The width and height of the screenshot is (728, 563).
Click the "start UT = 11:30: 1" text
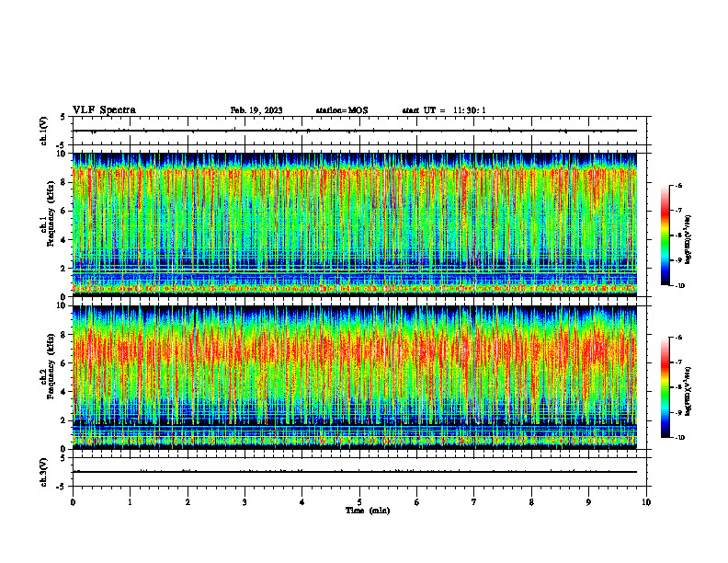[444, 110]
